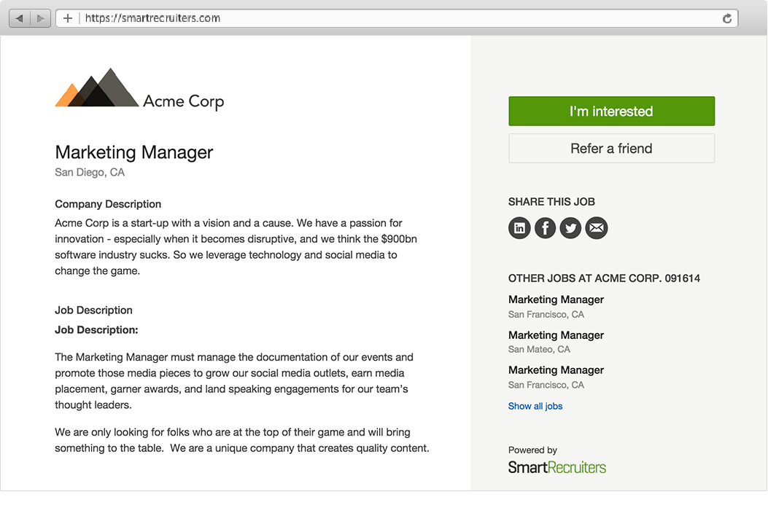Click the San Diego, CA location text
Image resolution: width=768 pixels, height=532 pixels.
(90, 173)
